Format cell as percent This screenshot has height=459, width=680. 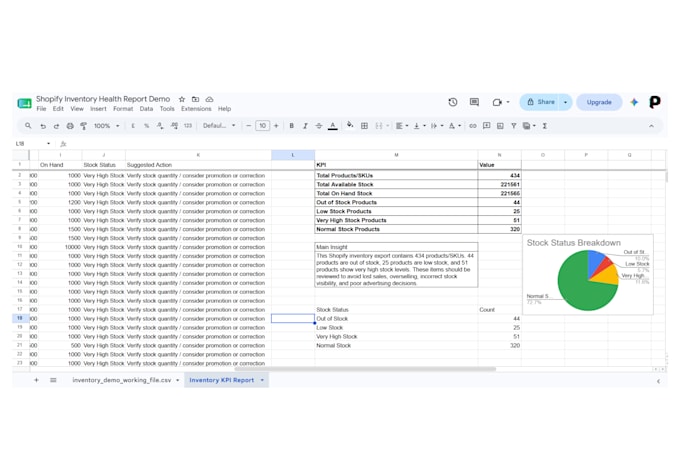point(147,126)
